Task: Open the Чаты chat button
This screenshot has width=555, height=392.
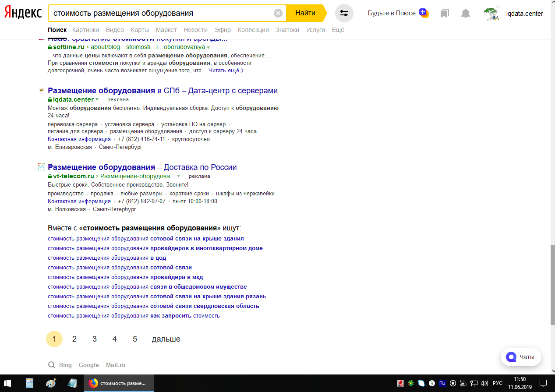Action: pyautogui.click(x=521, y=357)
